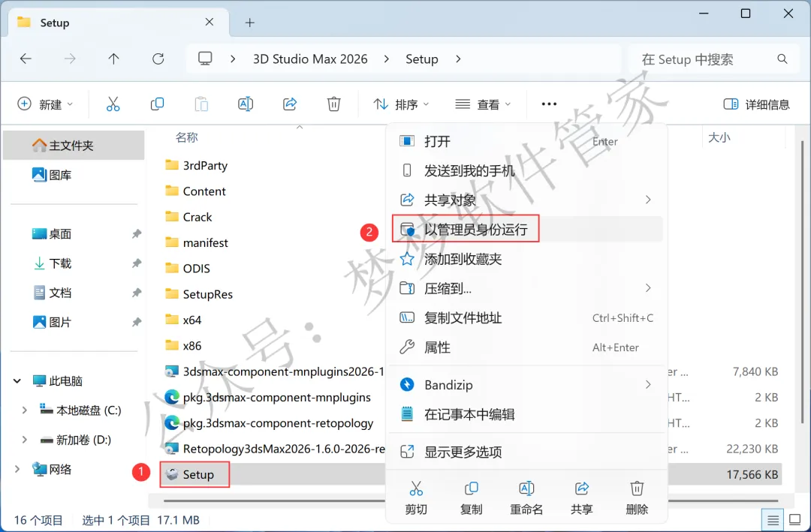Select the SetupRes folder

(x=208, y=294)
